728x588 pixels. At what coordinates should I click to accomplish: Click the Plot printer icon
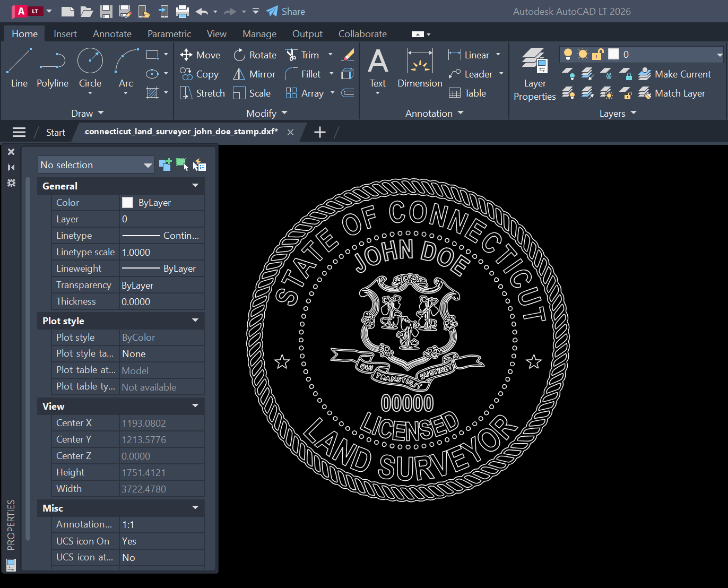[183, 11]
